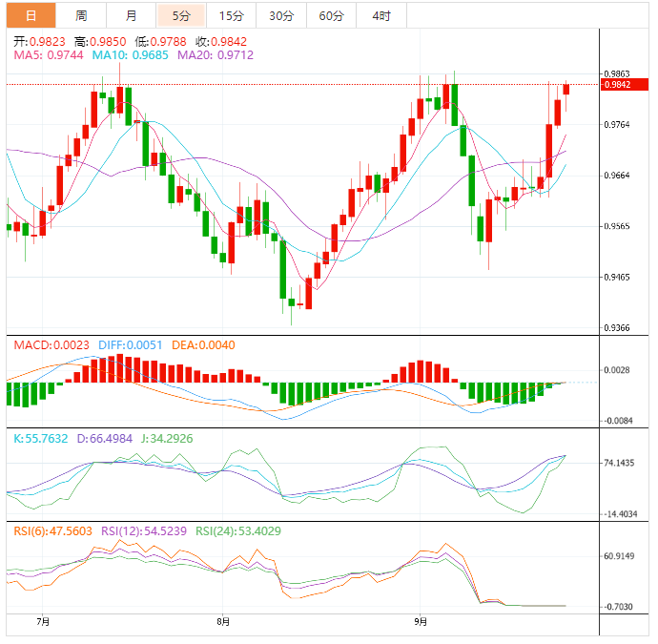Click the MA5 moving average label
658x644 pixels.
click(x=50, y=56)
